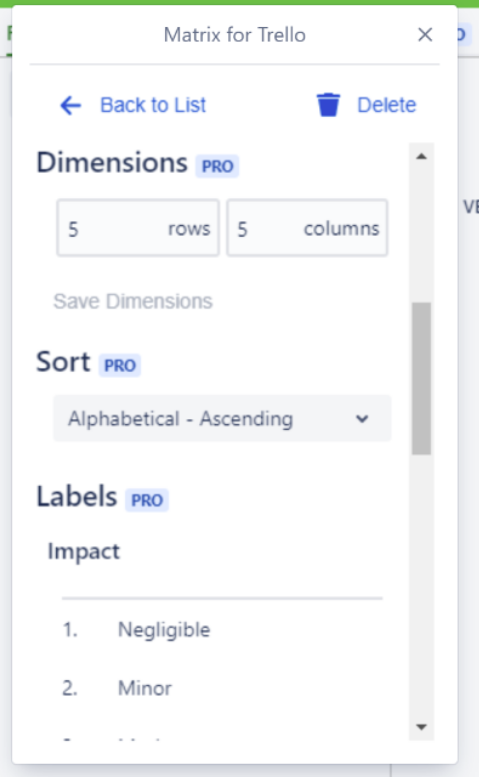
Task: Click the scrollbar down arrow
Action: tap(422, 727)
